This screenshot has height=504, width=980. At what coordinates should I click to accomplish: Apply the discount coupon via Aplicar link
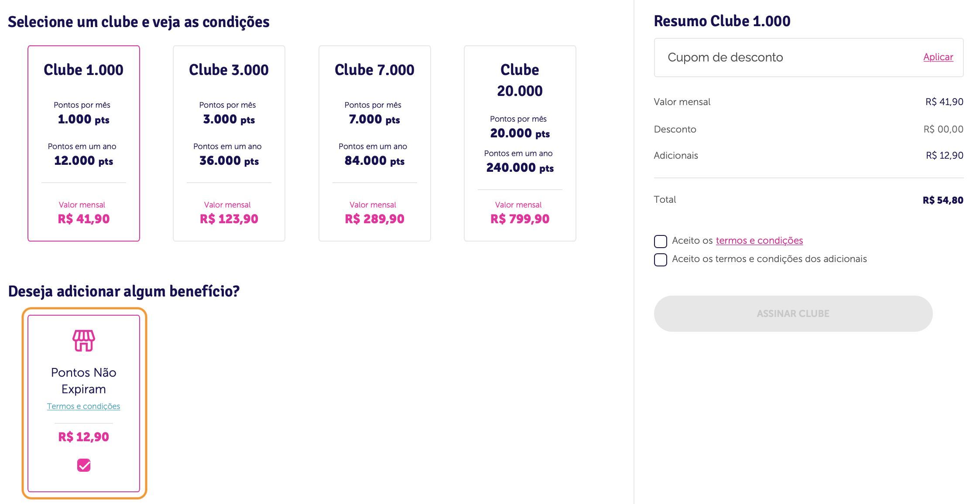coord(938,57)
